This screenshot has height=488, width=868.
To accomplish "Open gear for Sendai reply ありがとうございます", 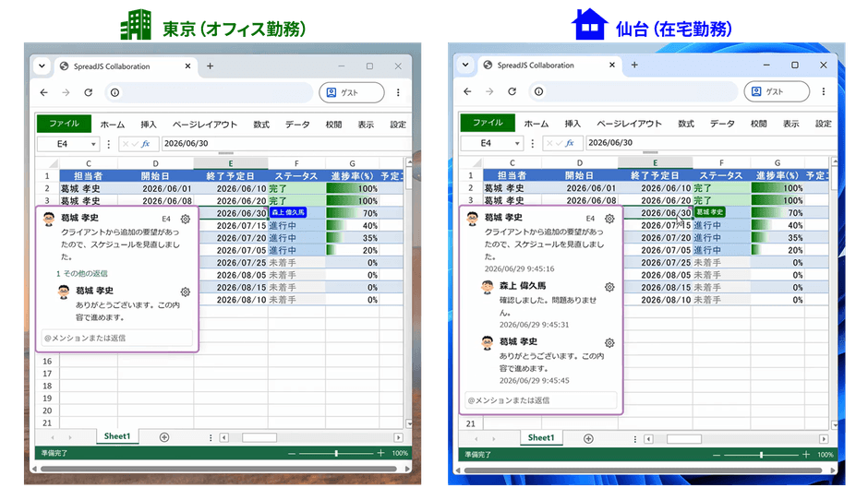I will click(x=609, y=342).
